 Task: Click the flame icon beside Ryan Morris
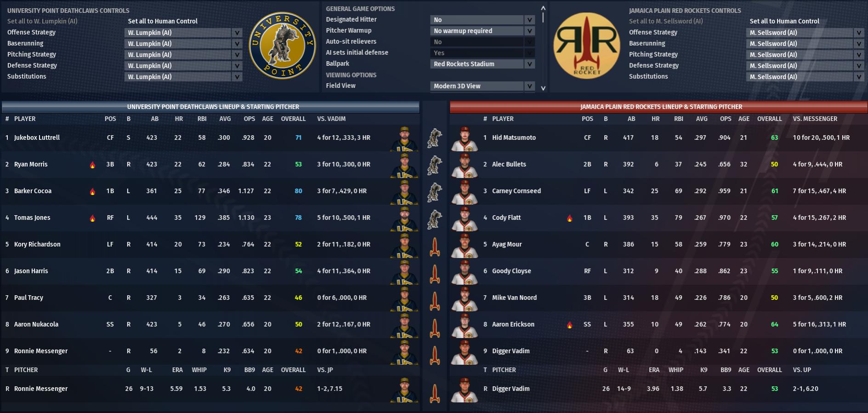click(92, 165)
